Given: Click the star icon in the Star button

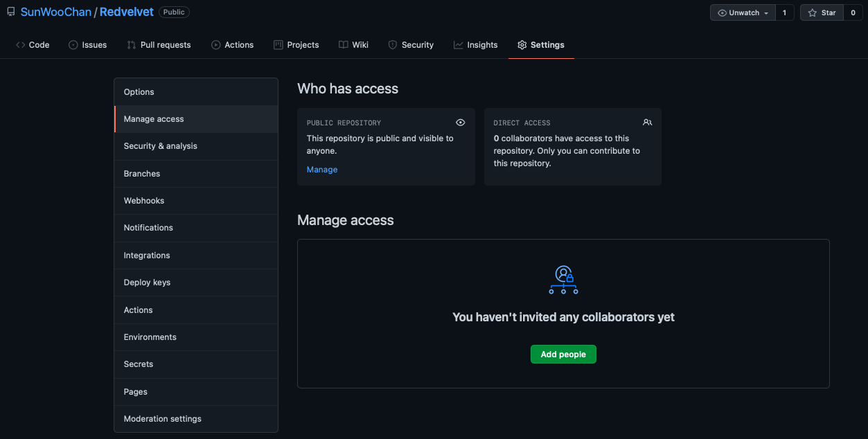Looking at the screenshot, I should click(813, 12).
